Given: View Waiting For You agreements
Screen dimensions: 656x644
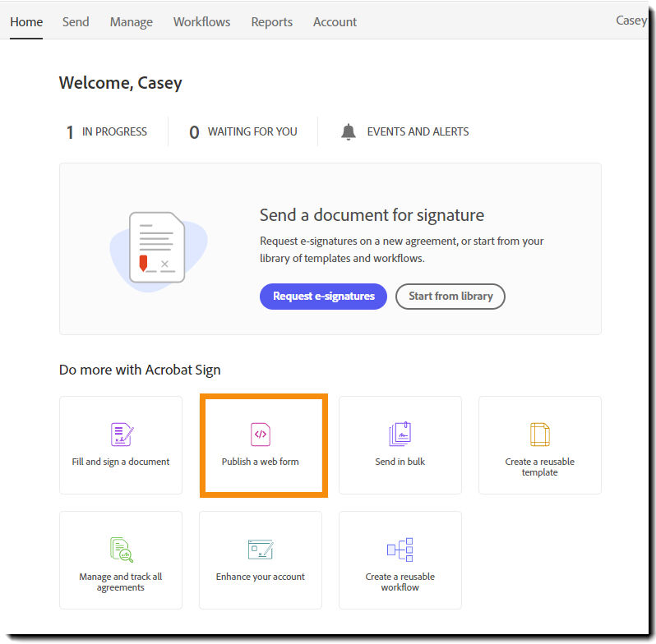Looking at the screenshot, I should pyautogui.click(x=243, y=131).
